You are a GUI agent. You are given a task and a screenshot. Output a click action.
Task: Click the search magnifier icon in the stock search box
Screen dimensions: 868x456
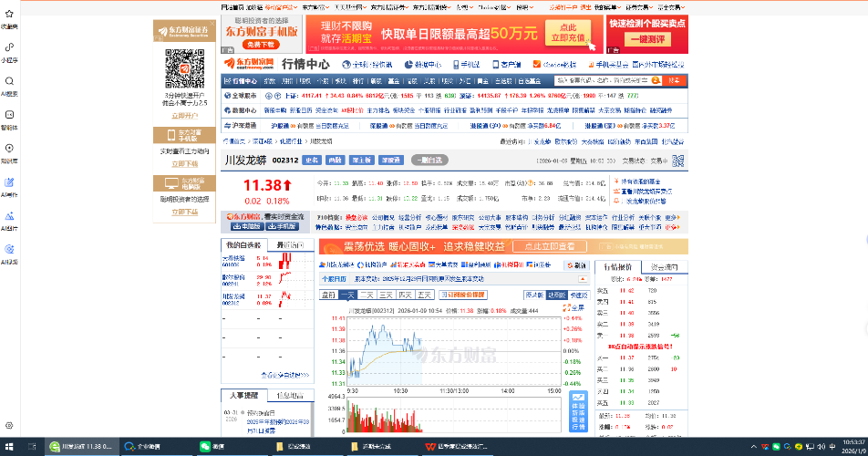[x=656, y=81]
